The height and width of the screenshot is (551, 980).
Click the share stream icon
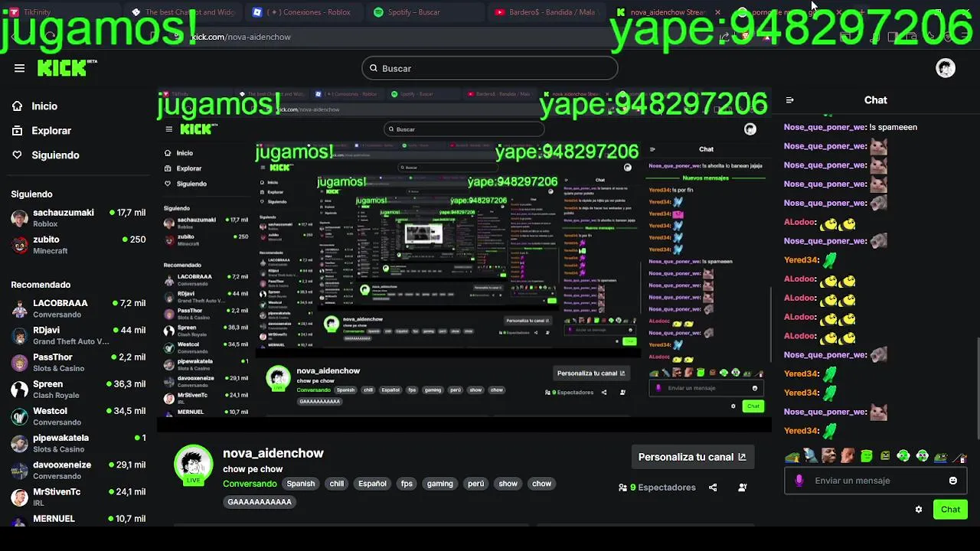pyautogui.click(x=713, y=487)
